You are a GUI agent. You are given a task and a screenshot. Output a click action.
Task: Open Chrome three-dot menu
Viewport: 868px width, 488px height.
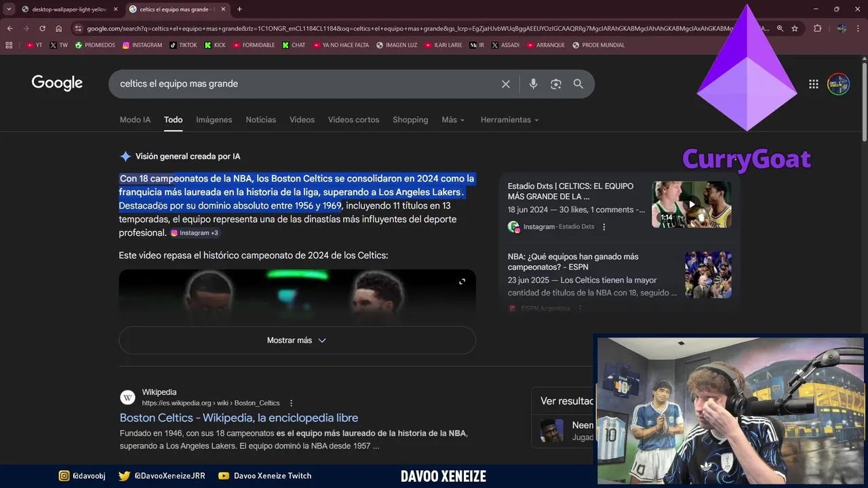pyautogui.click(x=860, y=28)
